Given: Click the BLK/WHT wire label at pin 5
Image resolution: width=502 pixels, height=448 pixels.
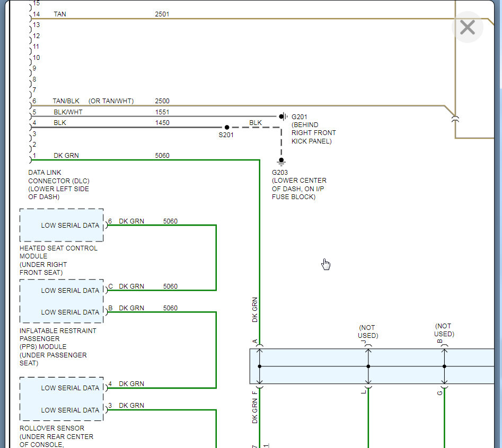Looking at the screenshot, I should coord(68,112).
